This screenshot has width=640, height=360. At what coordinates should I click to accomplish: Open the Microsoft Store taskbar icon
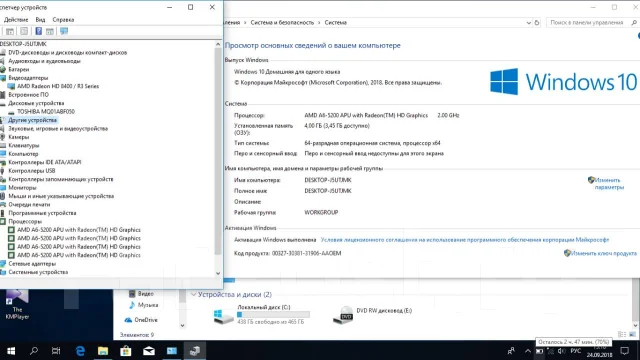126,351
